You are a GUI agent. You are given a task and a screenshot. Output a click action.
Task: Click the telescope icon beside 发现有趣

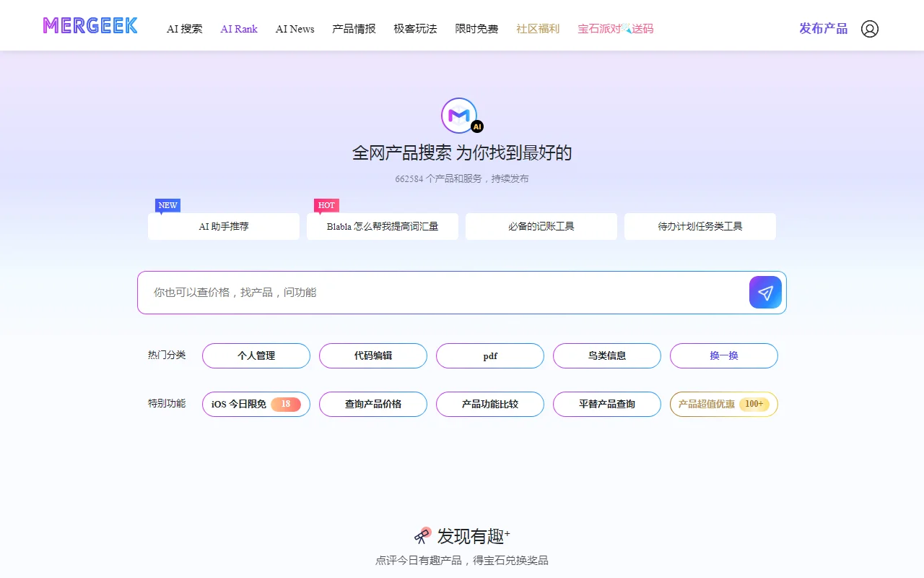[423, 535]
